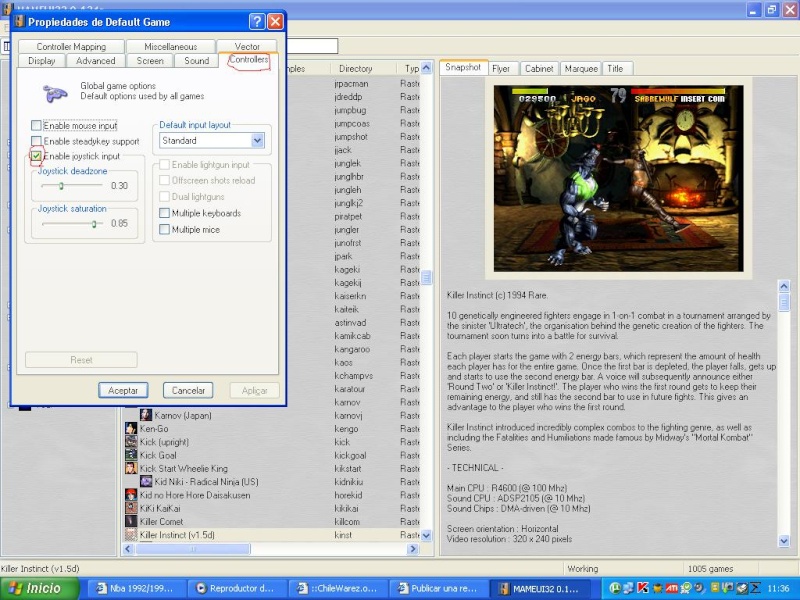The height and width of the screenshot is (600, 800).
Task: Click the Sigma symbol tray icon
Action: (x=755, y=588)
